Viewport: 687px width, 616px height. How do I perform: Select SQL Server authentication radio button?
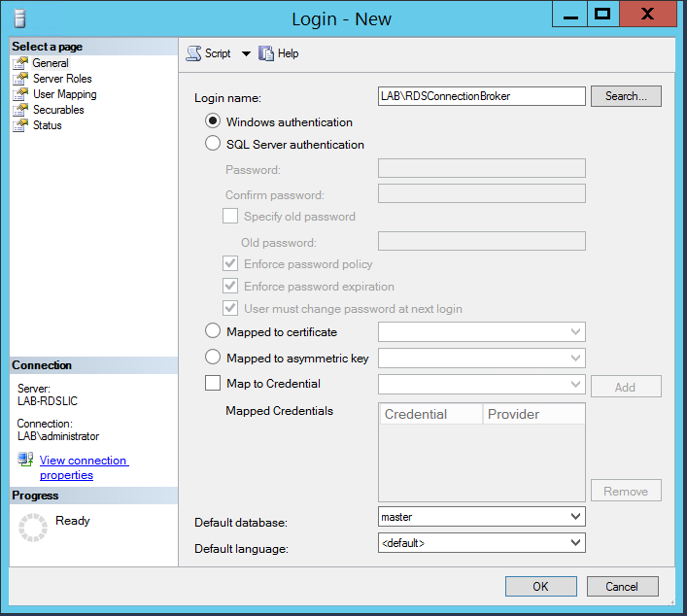coord(213,144)
